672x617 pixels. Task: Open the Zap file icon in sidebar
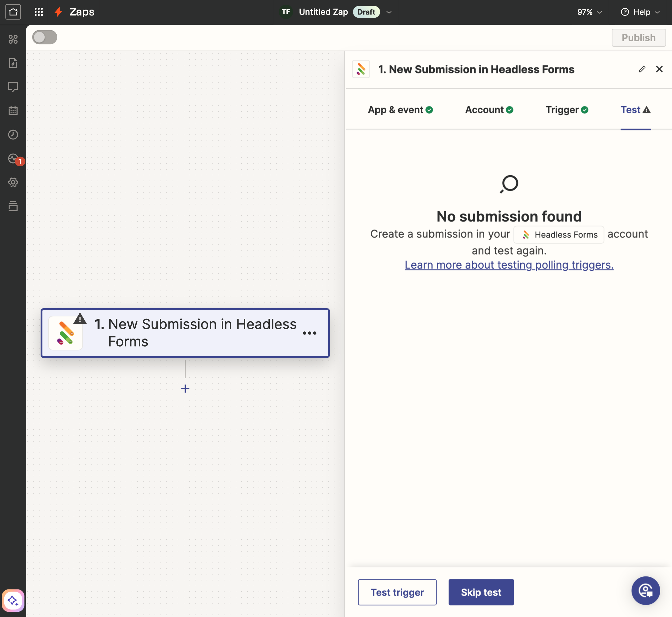(13, 63)
